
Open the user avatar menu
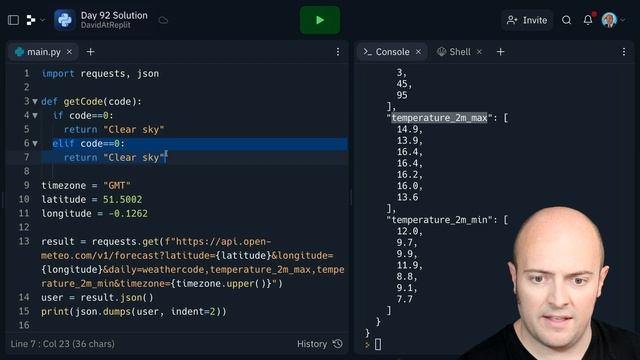(x=609, y=20)
